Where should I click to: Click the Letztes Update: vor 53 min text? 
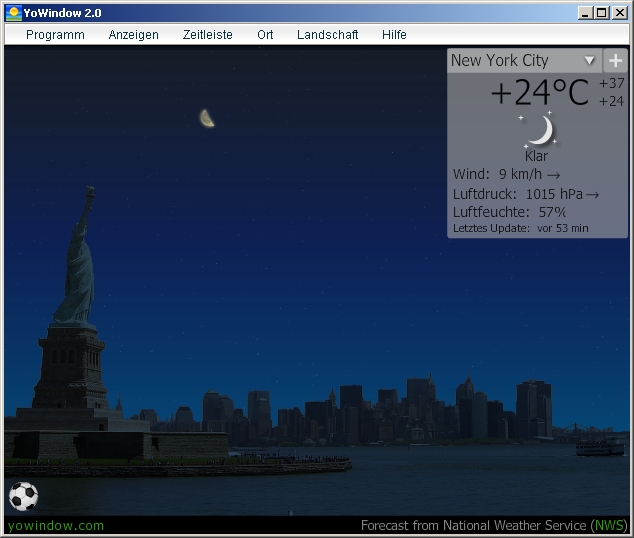[520, 228]
